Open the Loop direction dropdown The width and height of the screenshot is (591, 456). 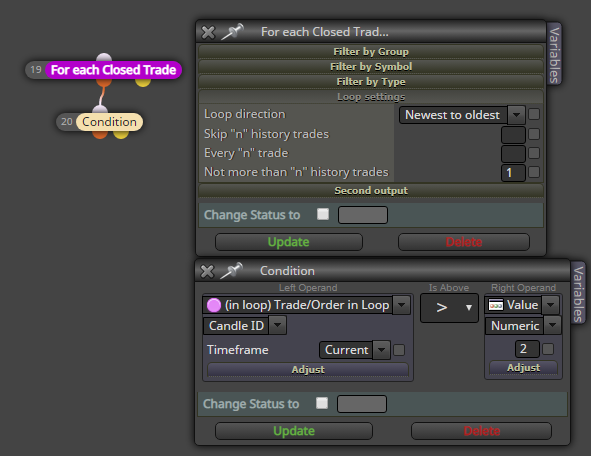[x=462, y=115]
